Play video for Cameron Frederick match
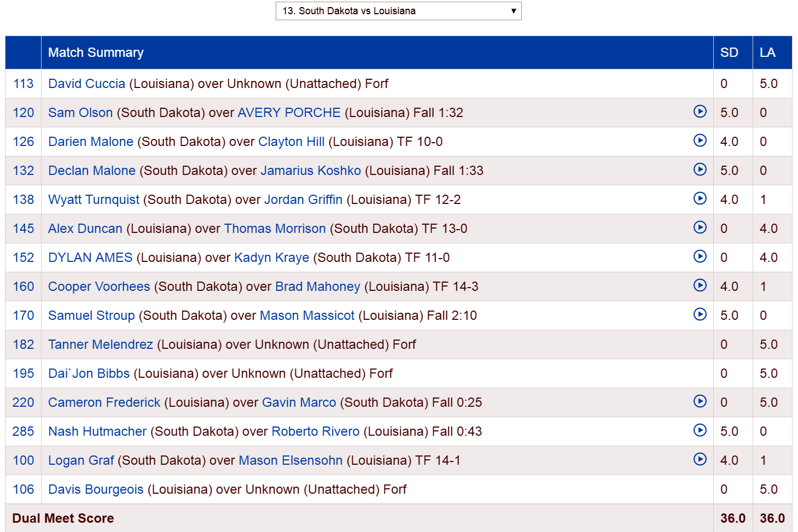The height and width of the screenshot is (532, 798). click(700, 401)
